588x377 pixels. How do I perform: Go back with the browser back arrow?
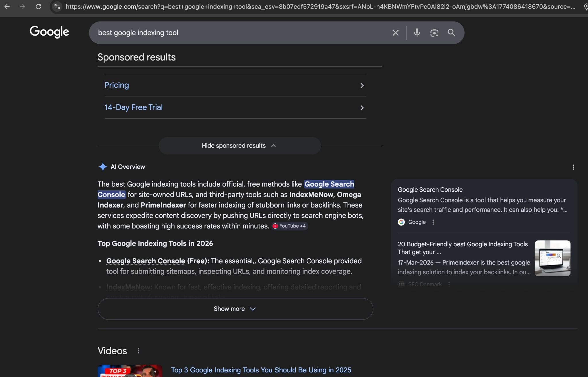pos(7,6)
